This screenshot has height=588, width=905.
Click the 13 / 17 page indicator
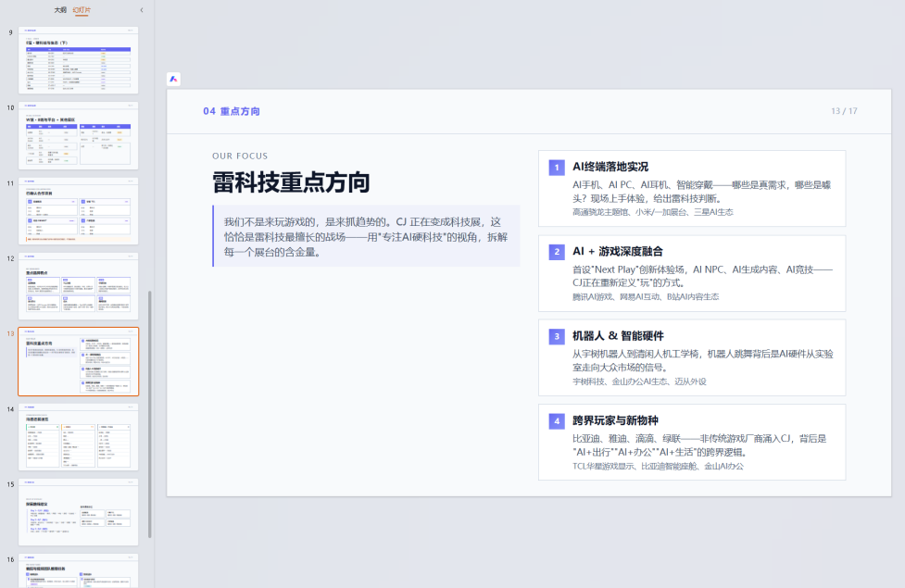(844, 111)
